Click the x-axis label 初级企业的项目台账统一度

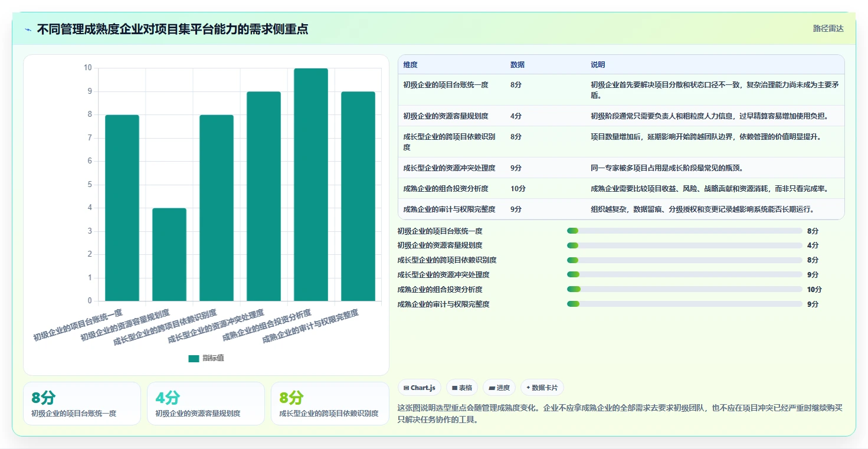coord(78,325)
